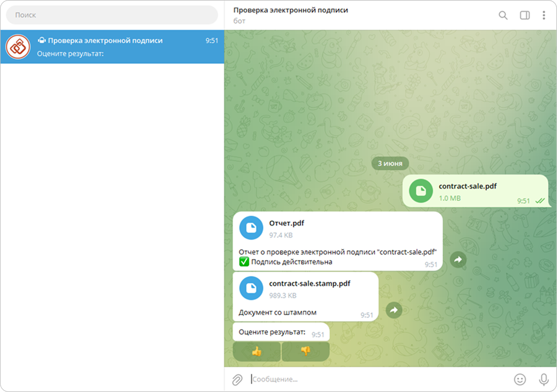Open bot profile via header title
This screenshot has width=557, height=392.
click(x=290, y=10)
